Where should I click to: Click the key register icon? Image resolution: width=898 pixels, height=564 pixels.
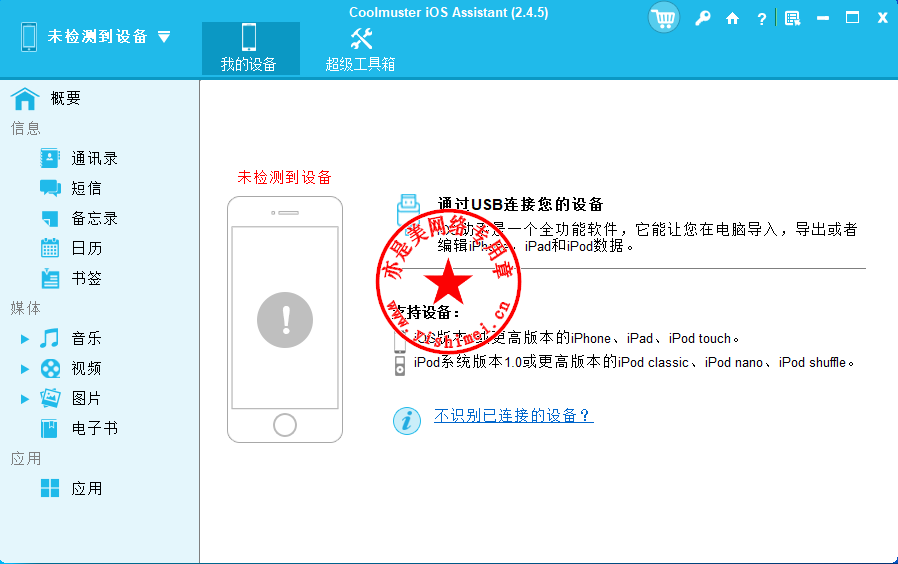pos(703,19)
